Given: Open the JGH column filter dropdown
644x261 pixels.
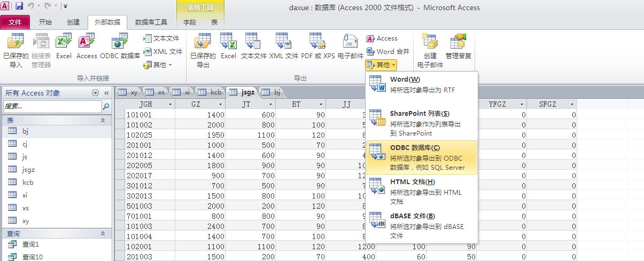Looking at the screenshot, I should click(x=170, y=105).
